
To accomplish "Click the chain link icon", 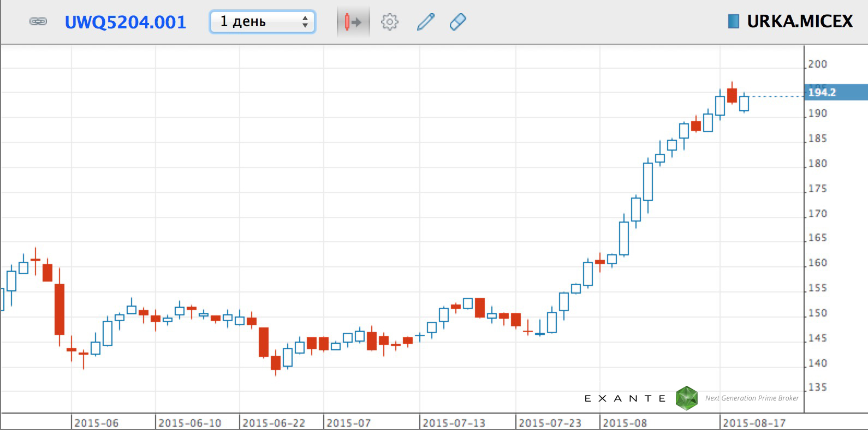I will tap(38, 22).
